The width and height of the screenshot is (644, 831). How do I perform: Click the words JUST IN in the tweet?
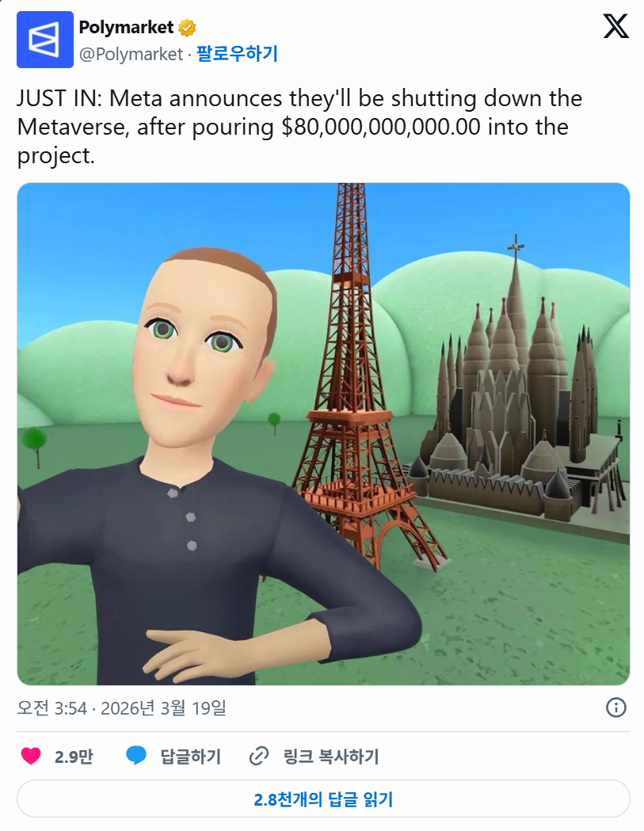(60, 98)
